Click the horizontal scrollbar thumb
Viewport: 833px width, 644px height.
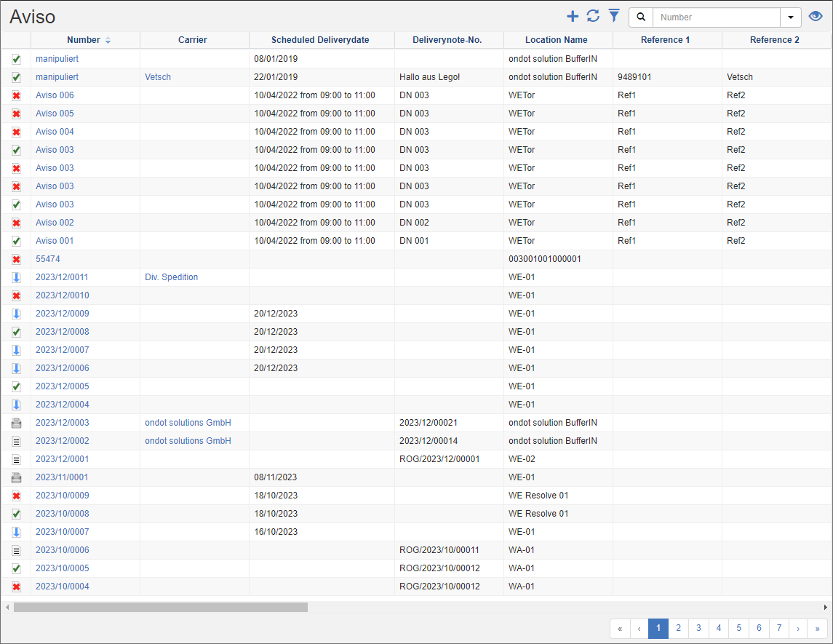[x=160, y=607]
